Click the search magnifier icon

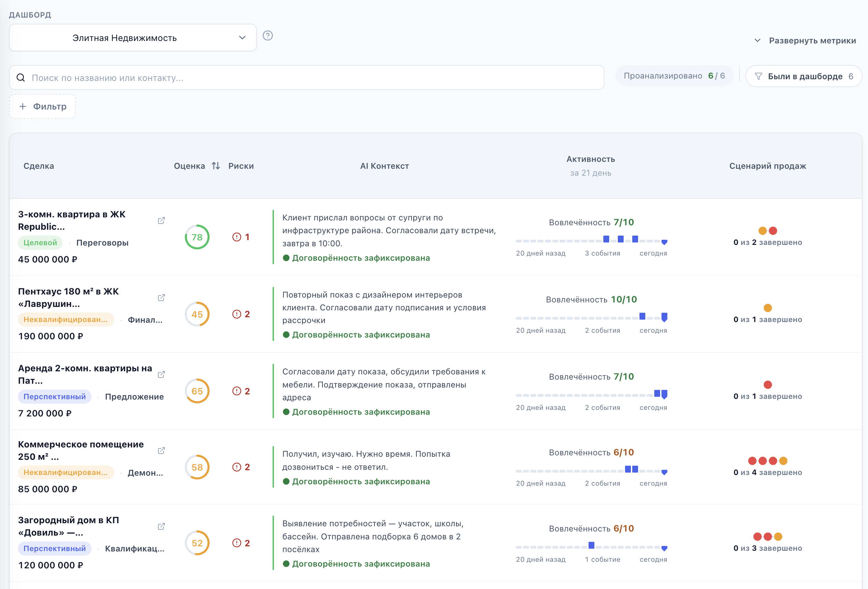pyautogui.click(x=21, y=77)
